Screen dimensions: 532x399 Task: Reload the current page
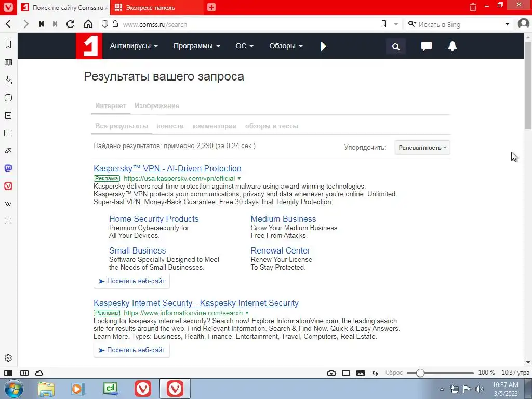point(71,24)
